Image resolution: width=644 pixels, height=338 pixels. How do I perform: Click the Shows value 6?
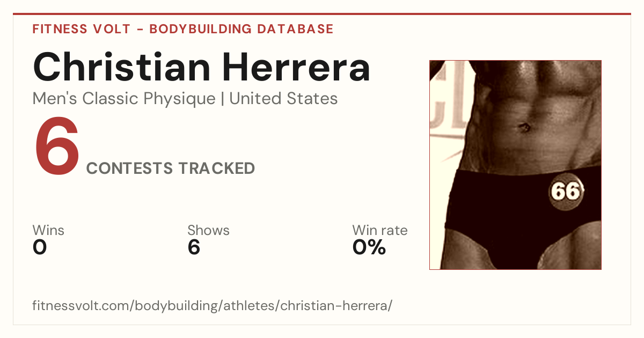click(194, 247)
